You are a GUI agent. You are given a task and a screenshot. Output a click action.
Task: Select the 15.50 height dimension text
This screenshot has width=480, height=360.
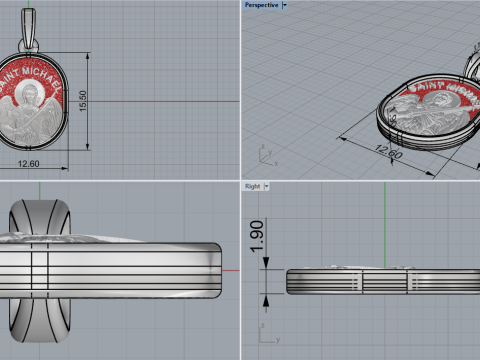click(x=83, y=101)
